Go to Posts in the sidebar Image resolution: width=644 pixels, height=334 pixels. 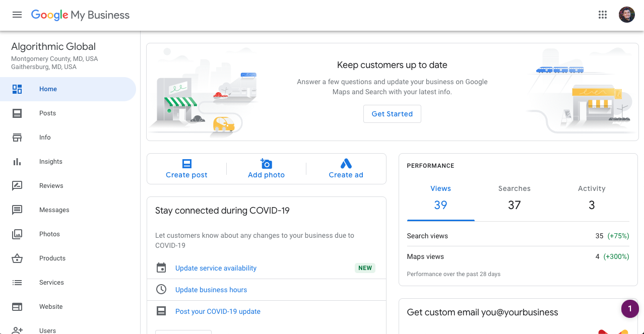pos(68,113)
